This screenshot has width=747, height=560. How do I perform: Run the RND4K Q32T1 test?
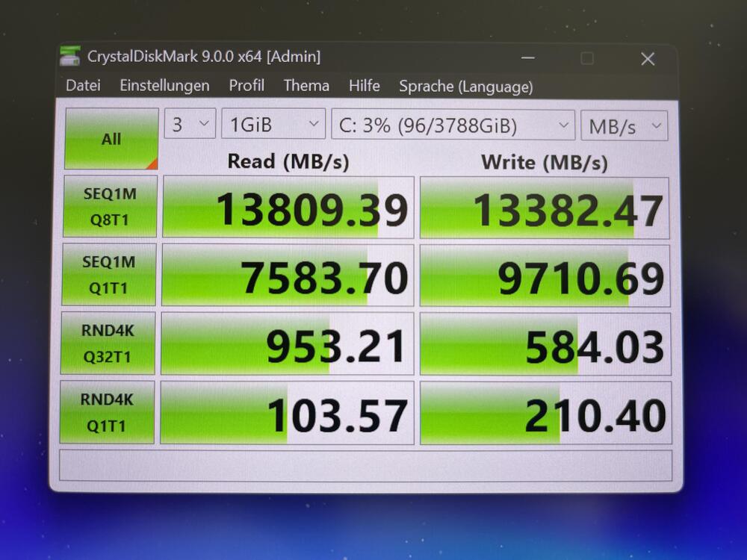pos(108,343)
